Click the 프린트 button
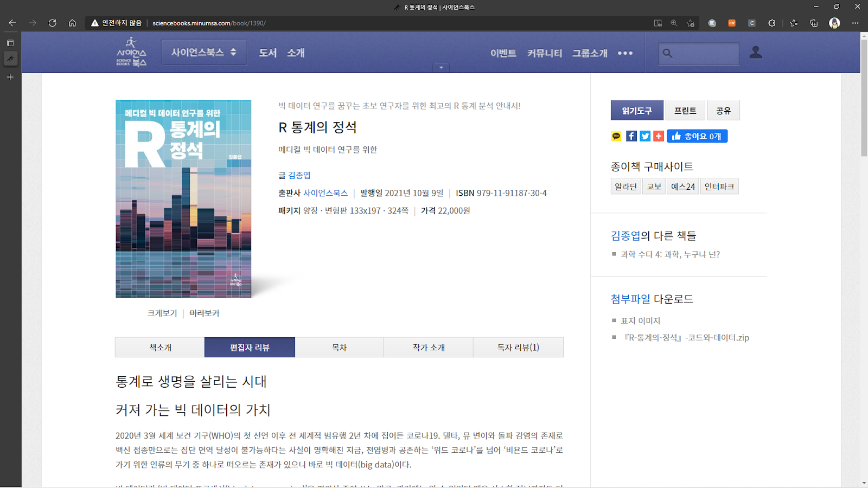This screenshot has height=488, width=868. tap(685, 110)
